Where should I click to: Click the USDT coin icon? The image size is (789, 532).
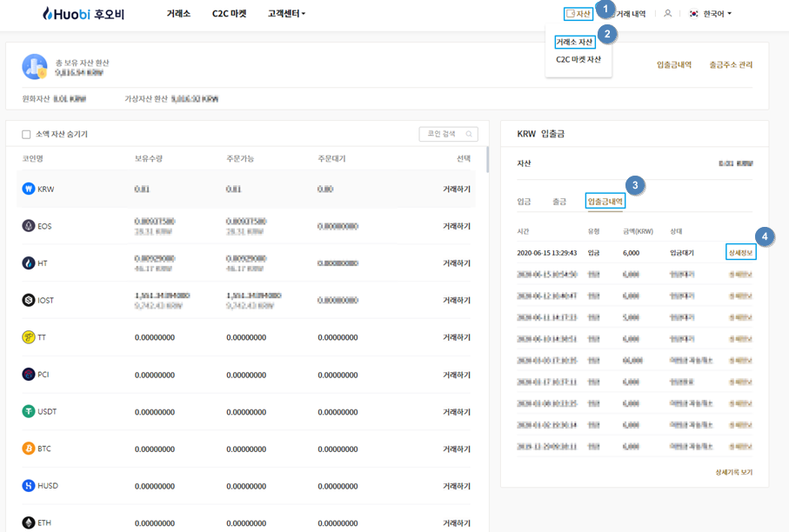click(x=29, y=411)
